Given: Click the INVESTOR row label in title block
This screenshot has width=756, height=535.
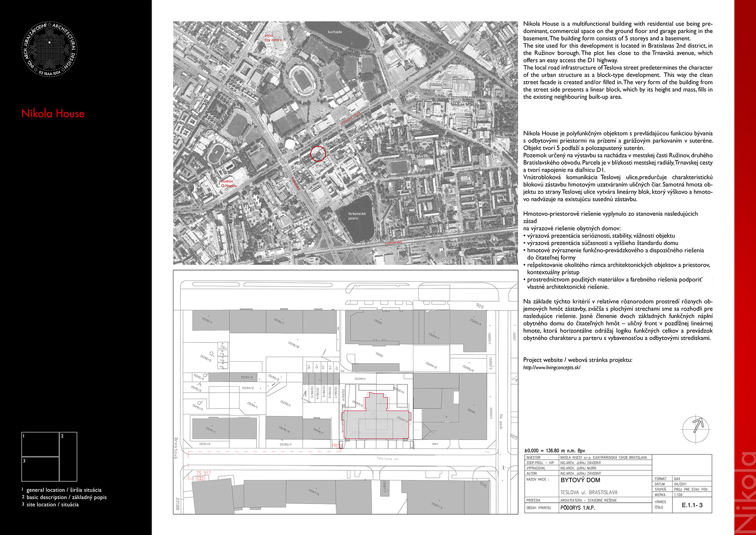Looking at the screenshot, I should [533, 458].
